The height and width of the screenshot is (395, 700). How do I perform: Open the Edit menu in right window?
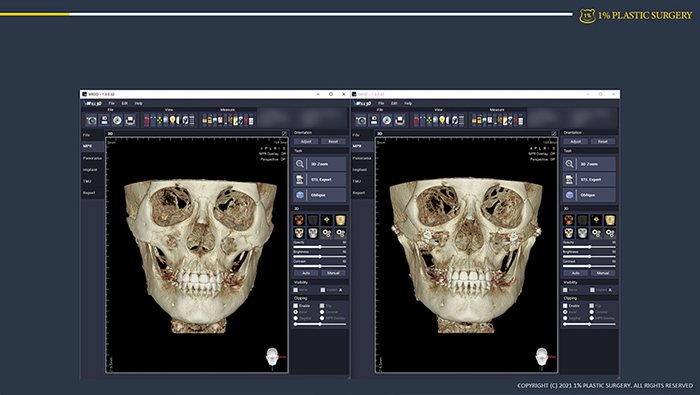click(394, 104)
